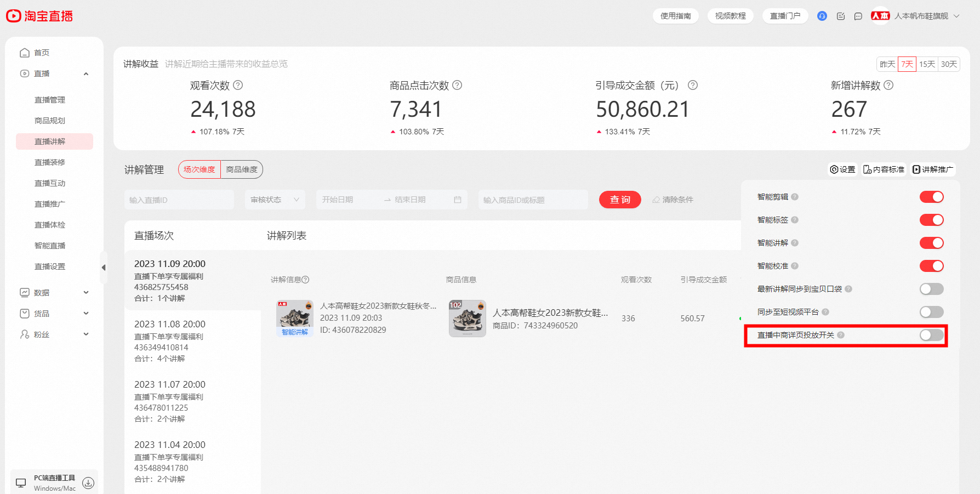Open 讲解推广 link
This screenshot has width=980, height=494.
click(x=933, y=169)
